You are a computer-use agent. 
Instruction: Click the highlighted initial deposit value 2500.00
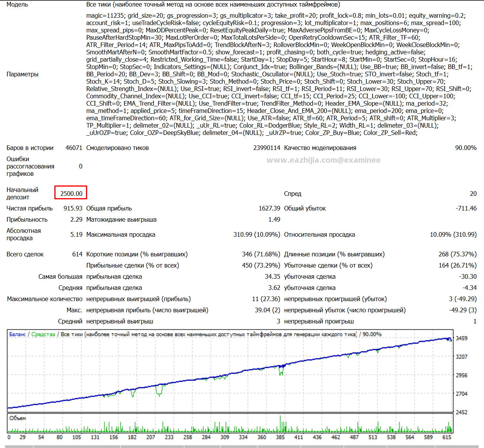coord(71,194)
